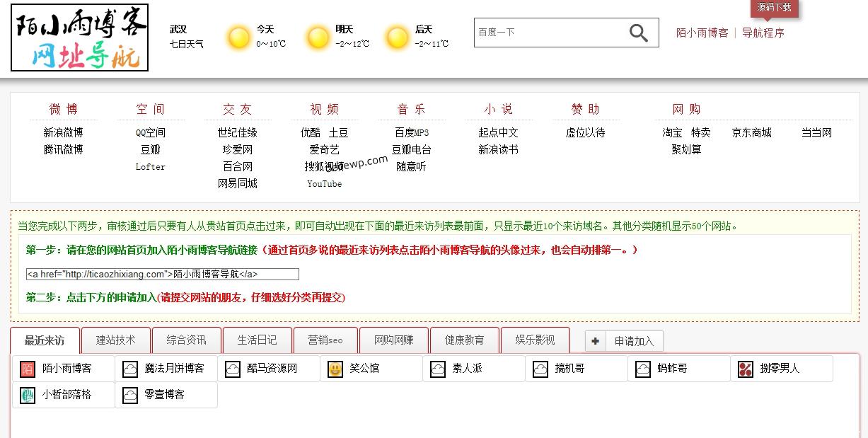Open the 新浪微博 link
The height and width of the screenshot is (438, 868).
coord(63,133)
